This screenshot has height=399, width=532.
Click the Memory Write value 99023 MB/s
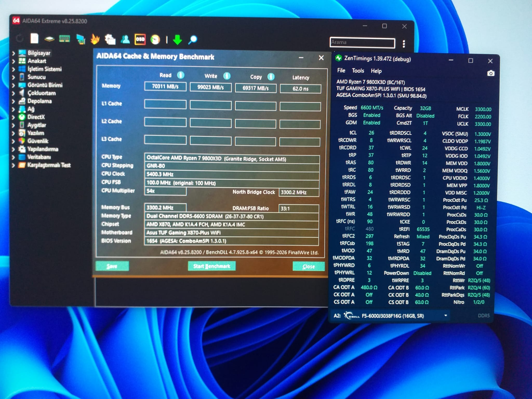click(x=211, y=87)
